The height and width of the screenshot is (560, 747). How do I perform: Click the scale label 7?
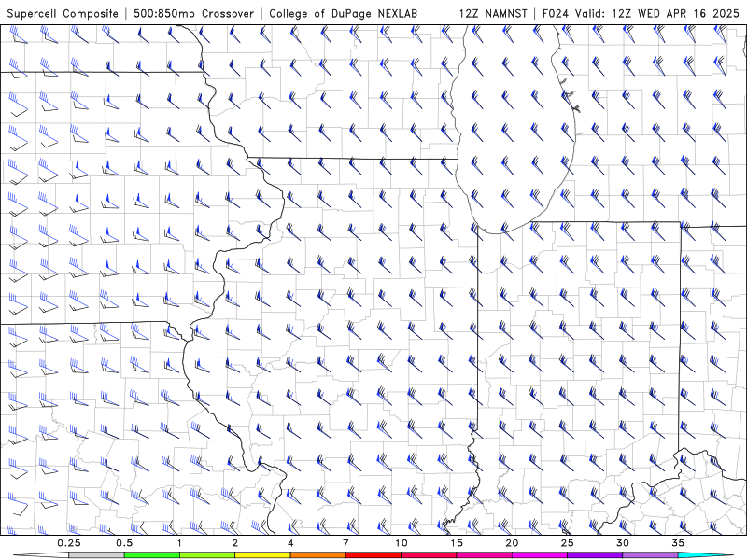[345, 543]
